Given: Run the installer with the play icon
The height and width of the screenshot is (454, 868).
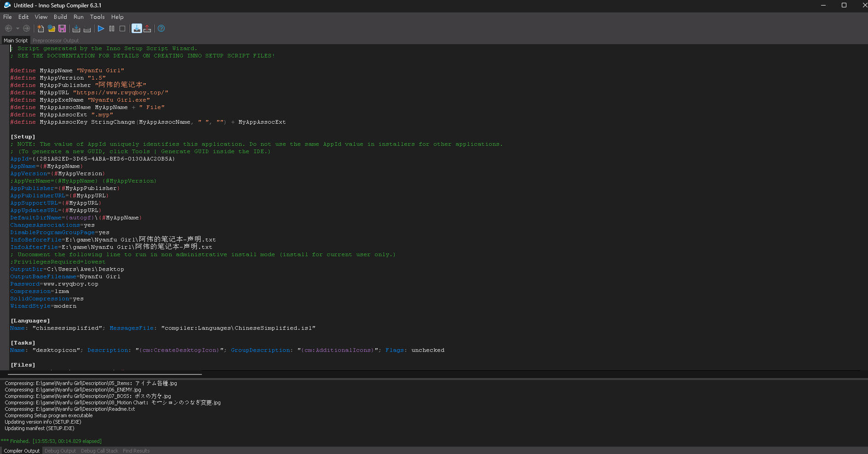Looking at the screenshot, I should 101,29.
